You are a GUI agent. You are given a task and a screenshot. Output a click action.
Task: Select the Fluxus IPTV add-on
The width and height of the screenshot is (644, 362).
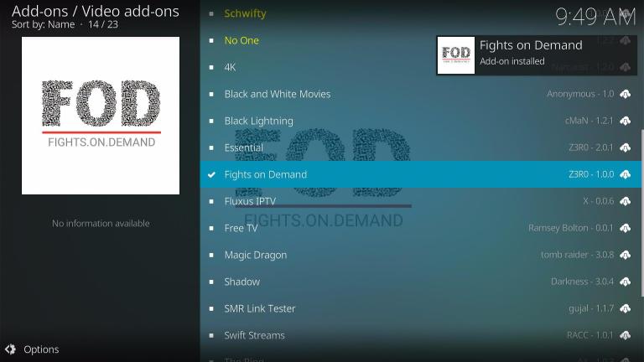pos(421,201)
